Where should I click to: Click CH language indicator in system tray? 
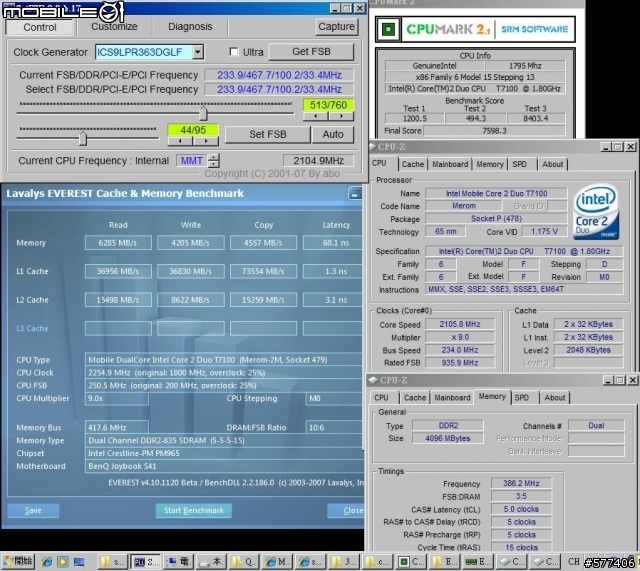[x=573, y=562]
